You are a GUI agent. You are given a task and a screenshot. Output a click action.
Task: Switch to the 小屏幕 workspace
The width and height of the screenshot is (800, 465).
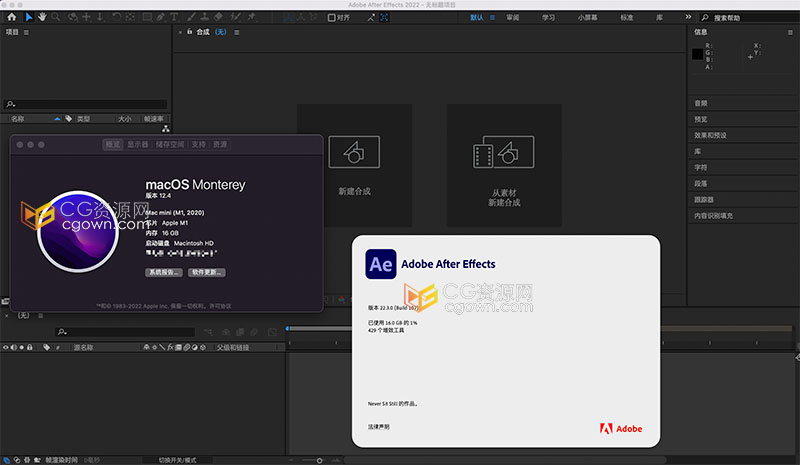pos(588,17)
